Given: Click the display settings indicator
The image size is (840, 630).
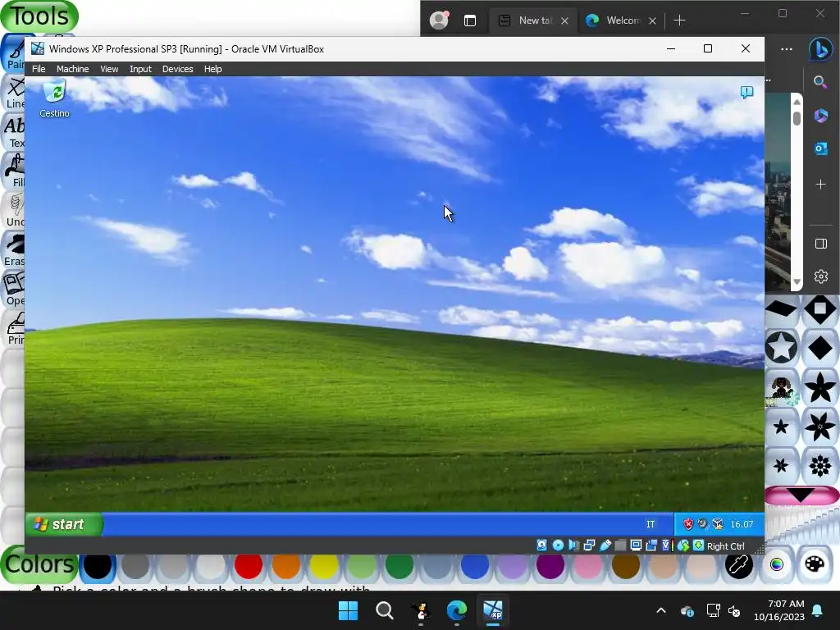Looking at the screenshot, I should coord(636,546).
